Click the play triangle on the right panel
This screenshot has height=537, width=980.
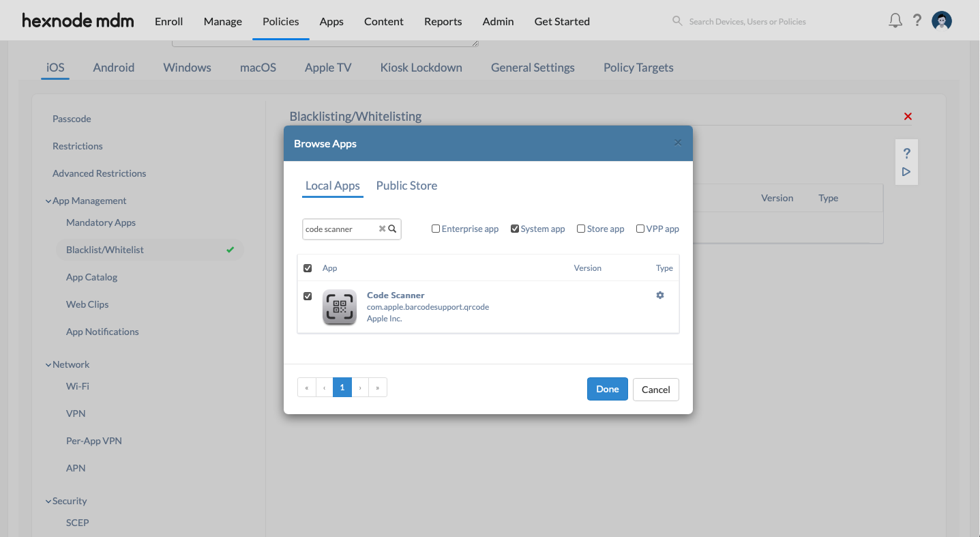click(906, 171)
